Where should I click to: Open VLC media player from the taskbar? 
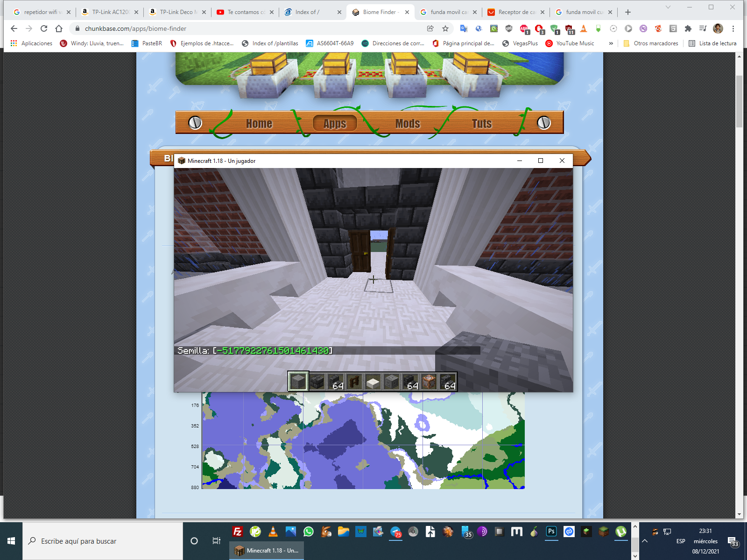tap(273, 532)
